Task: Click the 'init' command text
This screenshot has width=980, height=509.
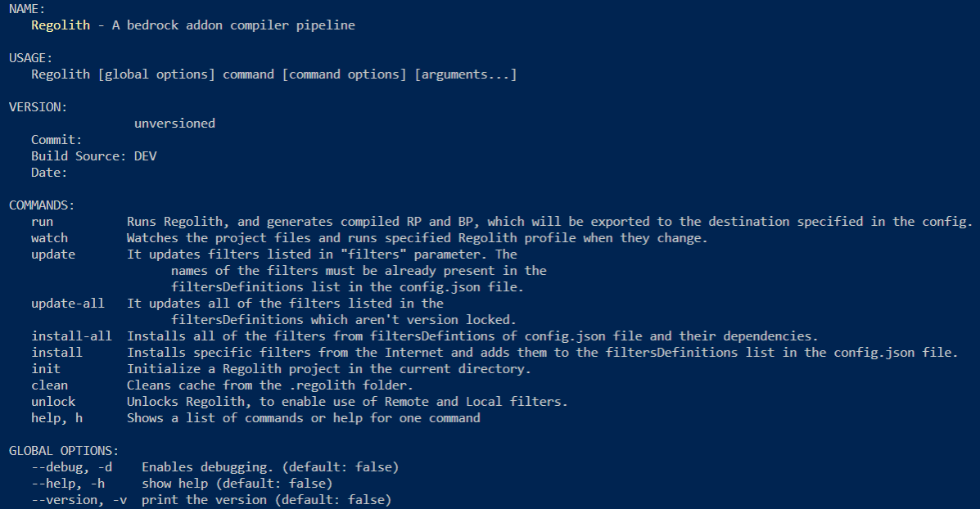Action: pos(46,368)
